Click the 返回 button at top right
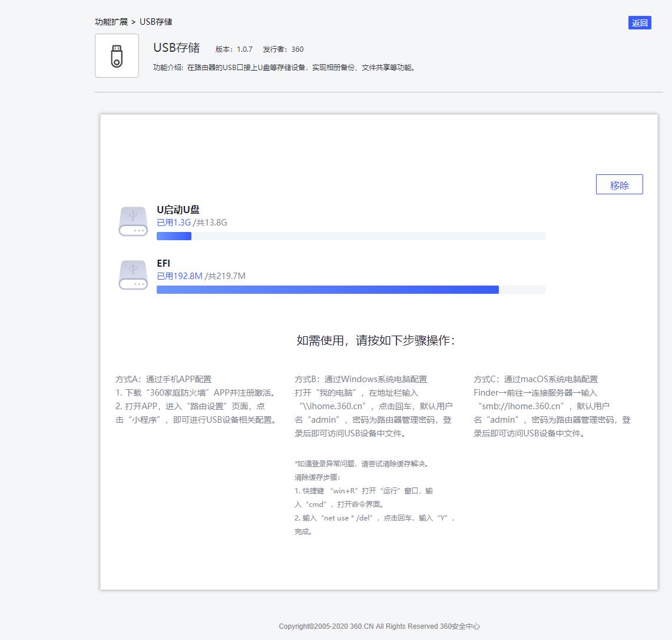 (640, 22)
